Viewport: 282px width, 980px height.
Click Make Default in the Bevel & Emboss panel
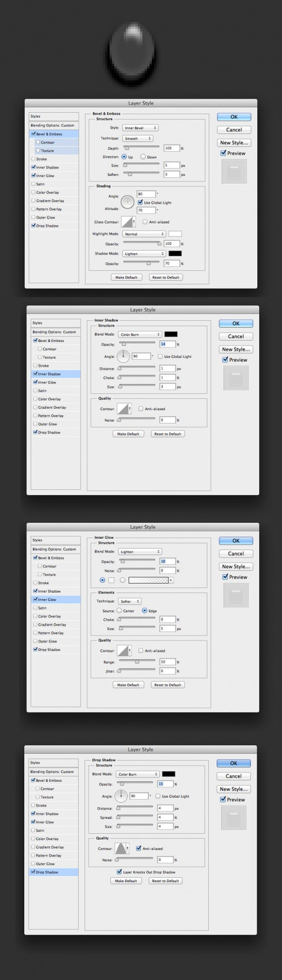click(126, 277)
